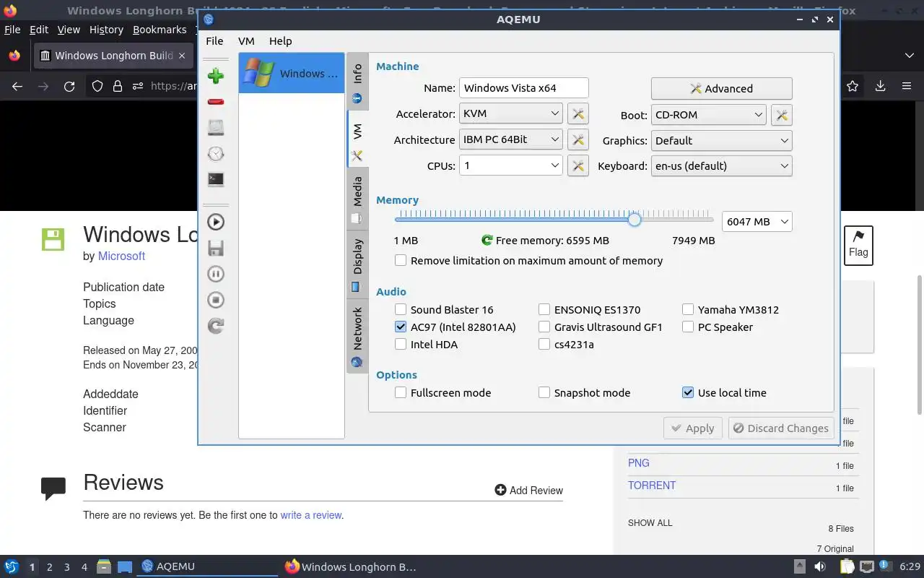Open architecture settings wrench icon
Screen dimensions: 924x578
point(577,139)
